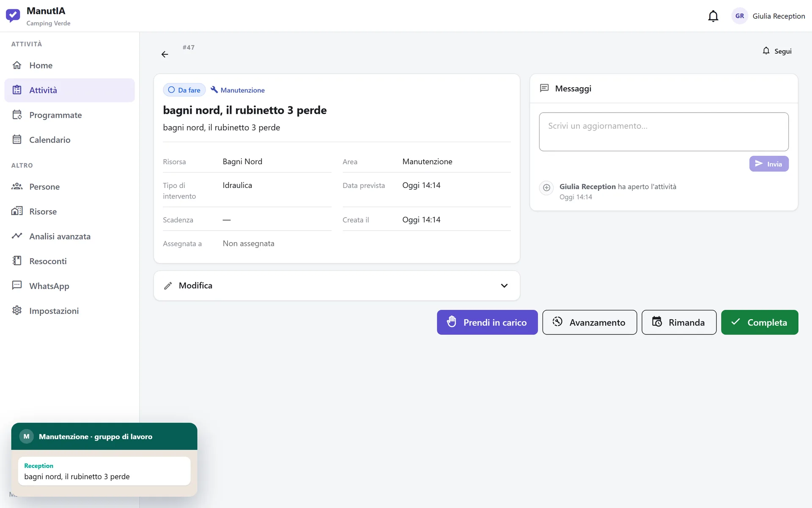Open notifications bell in header
The height and width of the screenshot is (508, 812).
tap(713, 16)
